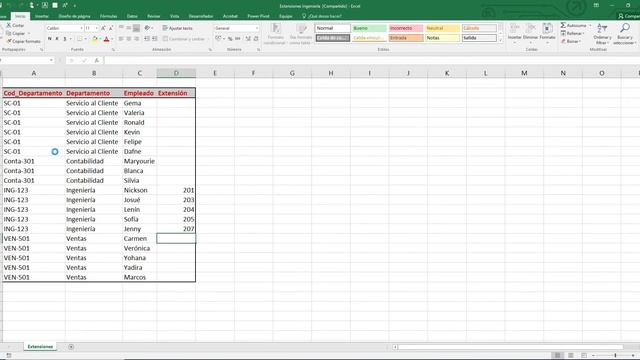Click the Compartir share button

(x=629, y=16)
